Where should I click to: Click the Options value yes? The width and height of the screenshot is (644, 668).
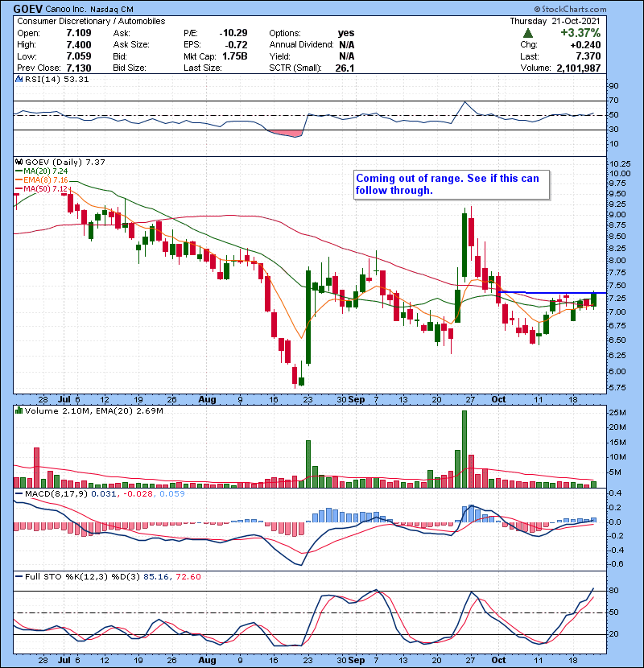coord(346,33)
